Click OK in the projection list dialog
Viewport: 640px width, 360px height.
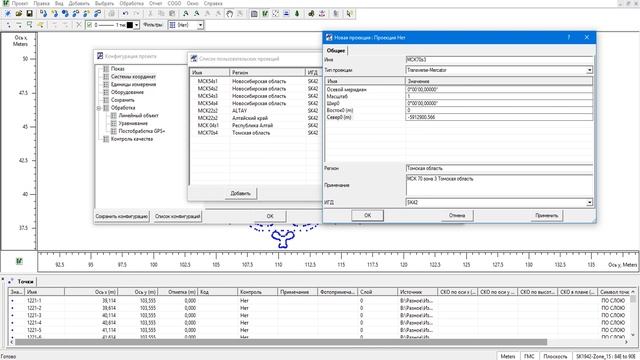270,216
